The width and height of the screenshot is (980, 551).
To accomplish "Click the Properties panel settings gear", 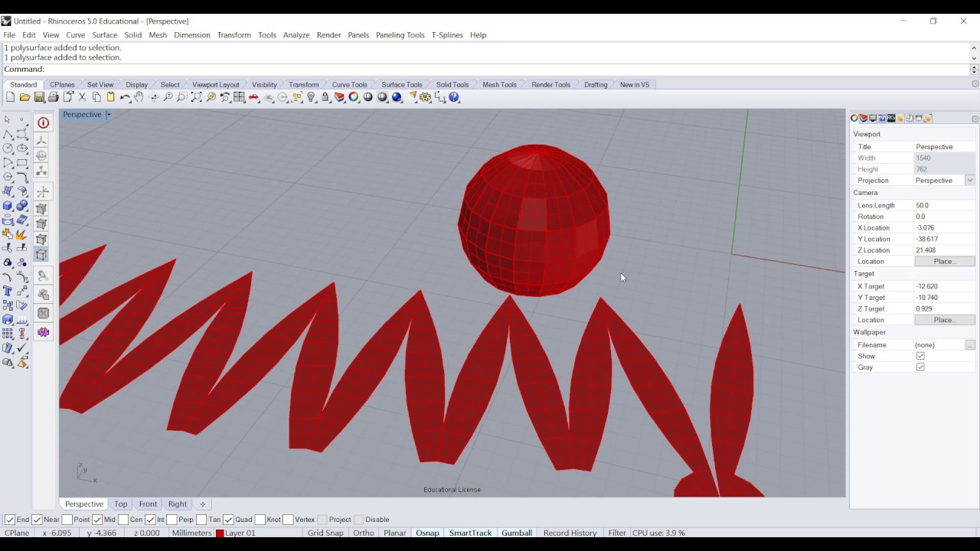I will click(x=975, y=119).
